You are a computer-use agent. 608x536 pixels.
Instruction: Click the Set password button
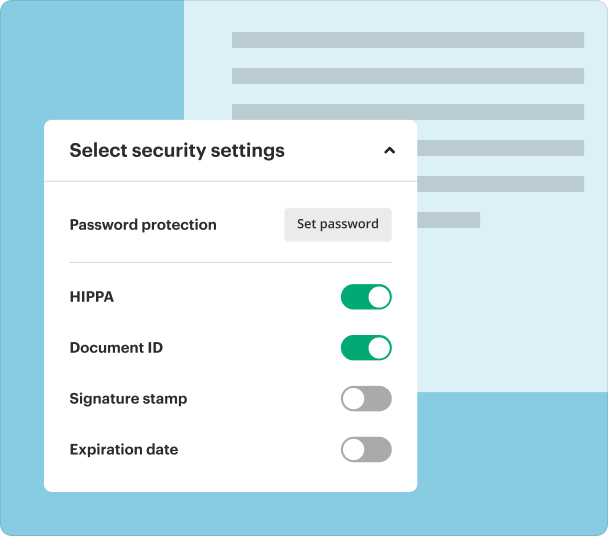pos(338,225)
